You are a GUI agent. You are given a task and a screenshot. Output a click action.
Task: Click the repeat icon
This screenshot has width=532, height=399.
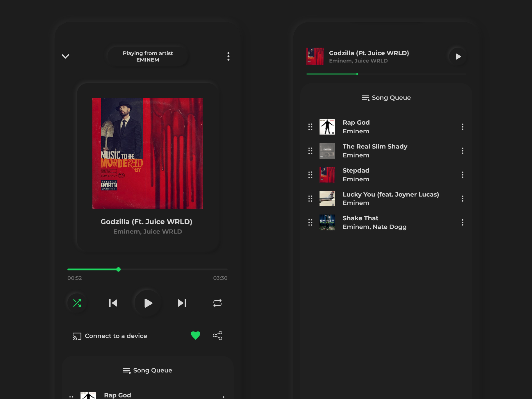tap(218, 303)
